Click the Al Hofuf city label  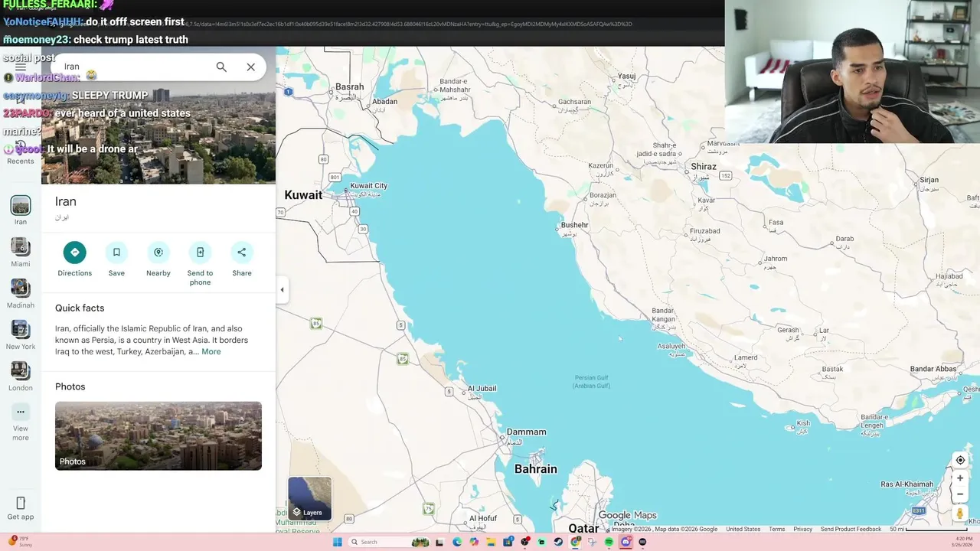pos(482,519)
